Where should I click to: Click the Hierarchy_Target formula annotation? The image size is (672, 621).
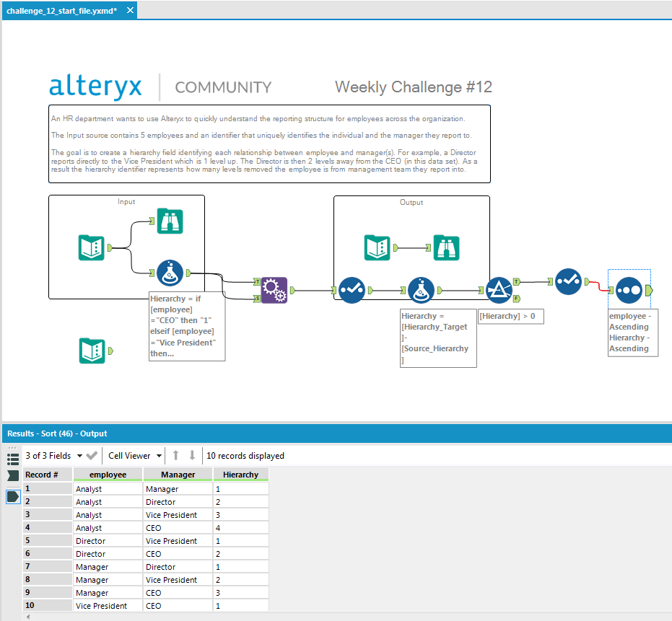click(x=438, y=338)
